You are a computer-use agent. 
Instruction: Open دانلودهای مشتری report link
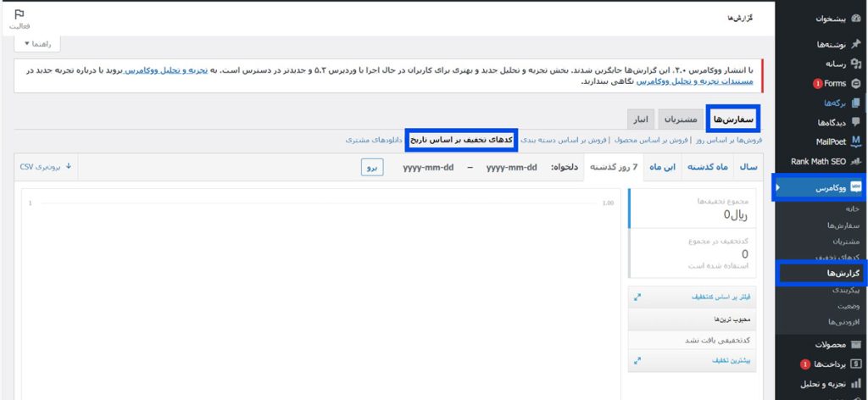tap(374, 140)
